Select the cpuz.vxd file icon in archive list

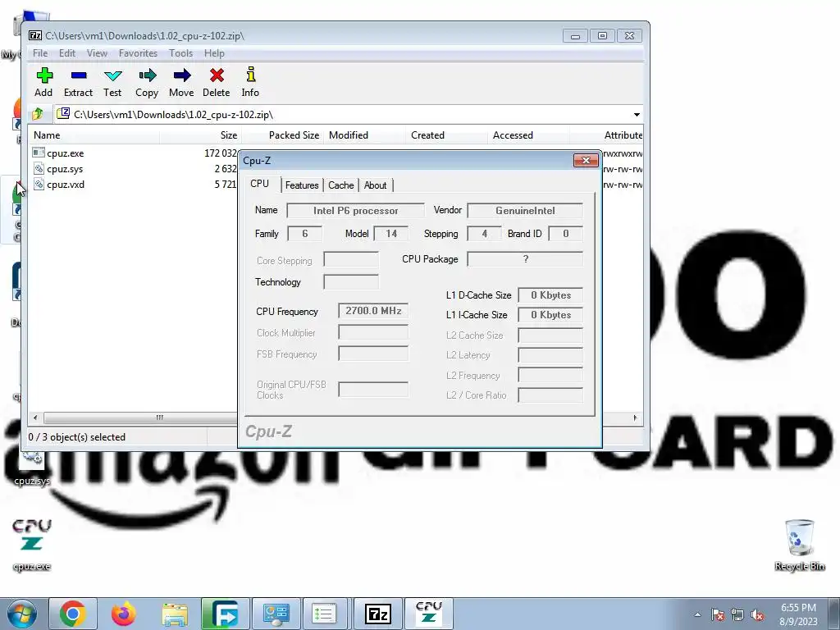39,185
